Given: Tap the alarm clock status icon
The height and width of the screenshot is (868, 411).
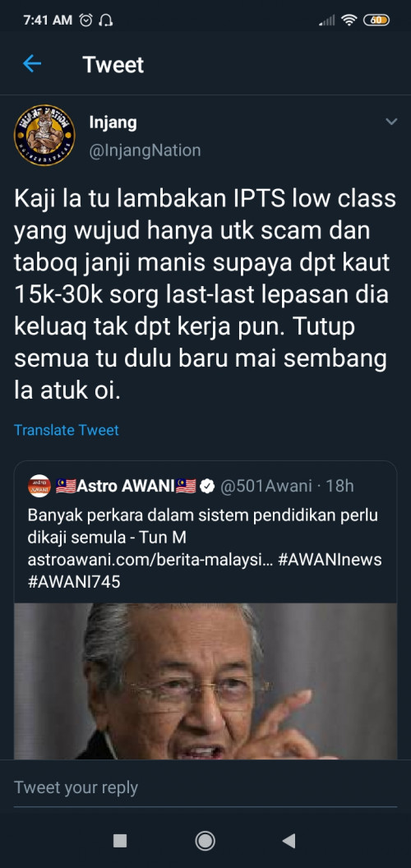Looking at the screenshot, I should (x=85, y=20).
